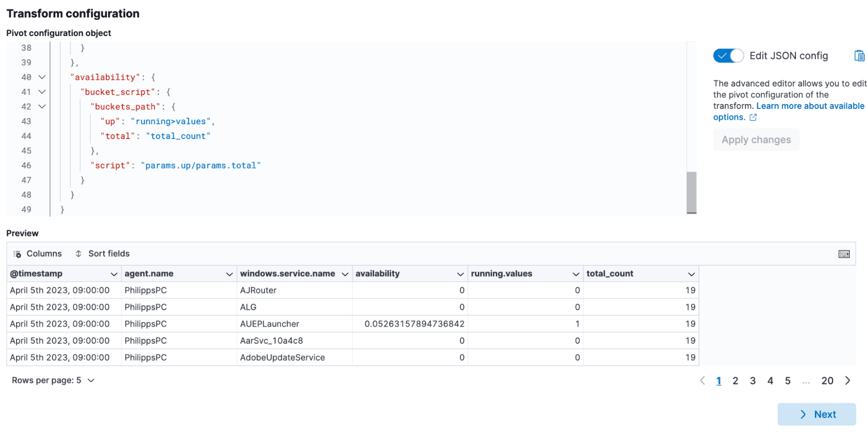This screenshot has width=868, height=435.
Task: Open the @timestamp column header menu
Action: pyautogui.click(x=114, y=274)
